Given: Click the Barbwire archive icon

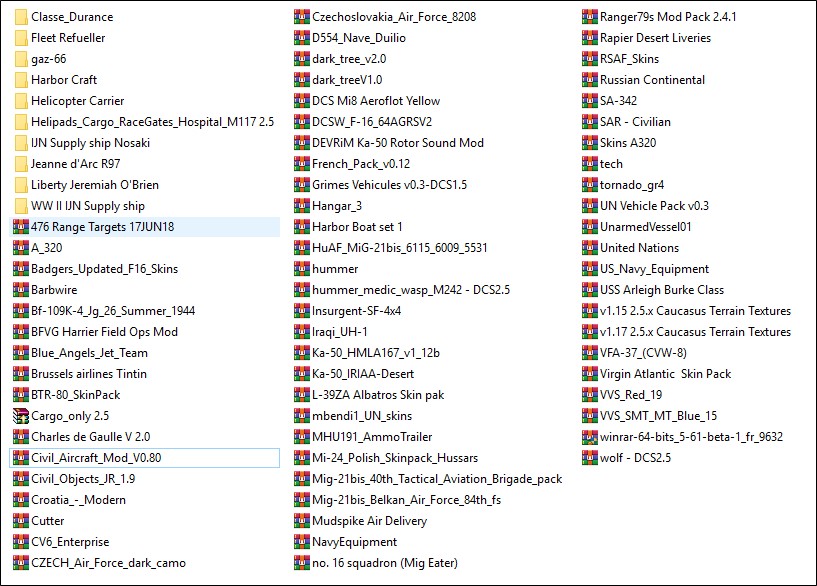Looking at the screenshot, I should click(21, 290).
